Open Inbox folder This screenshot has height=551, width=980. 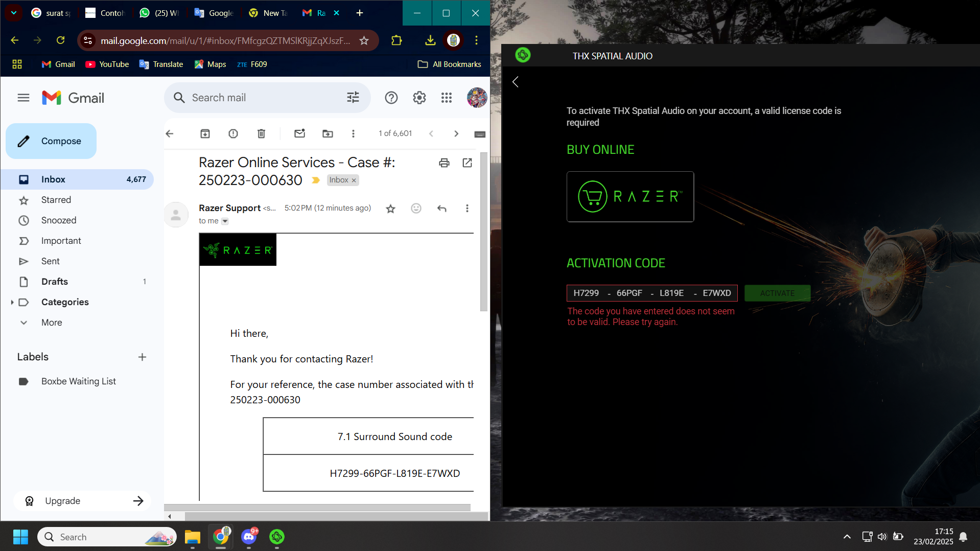click(x=77, y=179)
